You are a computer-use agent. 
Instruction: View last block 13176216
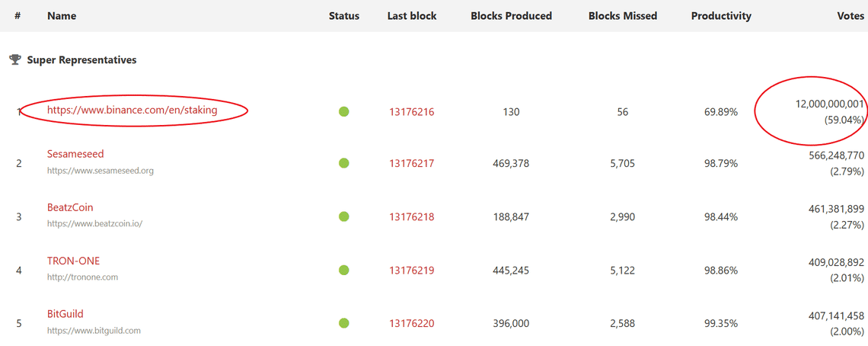(411, 112)
